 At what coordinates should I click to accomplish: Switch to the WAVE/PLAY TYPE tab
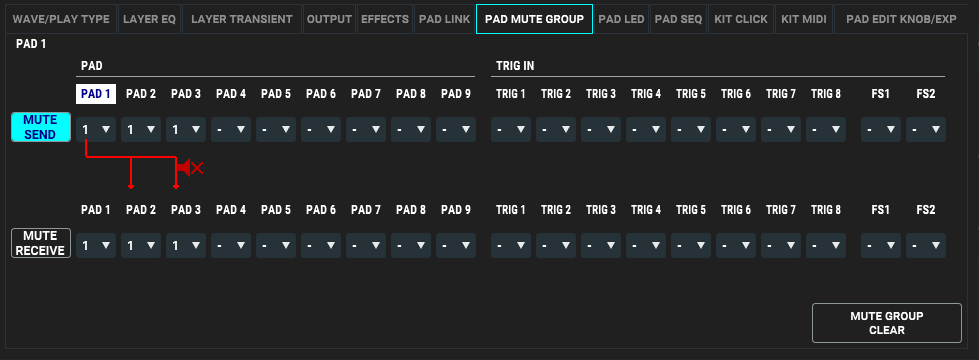[61, 19]
